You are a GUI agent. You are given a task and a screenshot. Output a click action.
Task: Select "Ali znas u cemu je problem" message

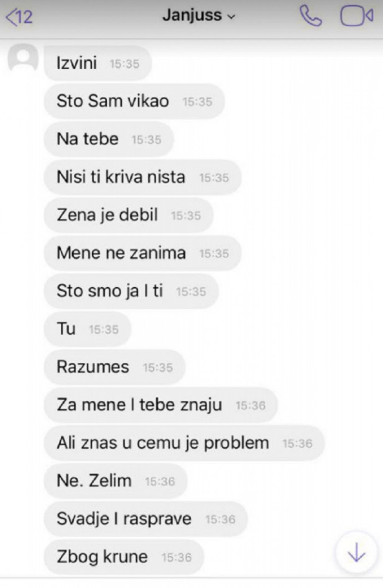point(184,443)
